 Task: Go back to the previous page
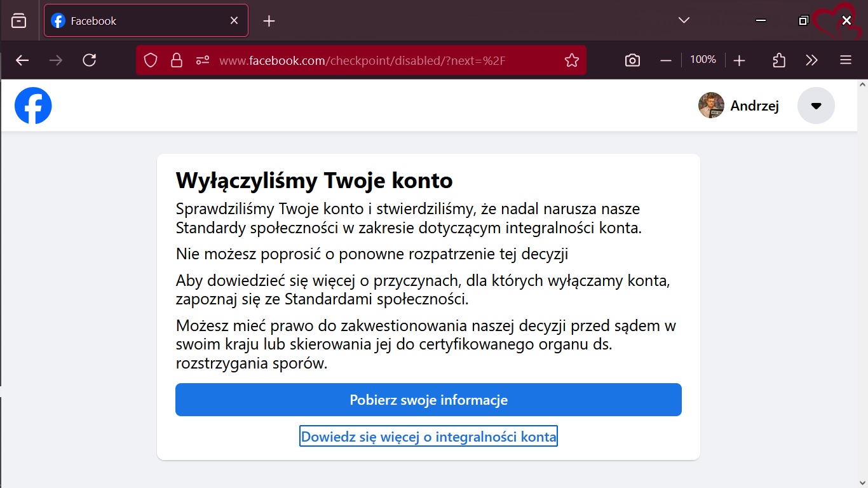pos(22,60)
